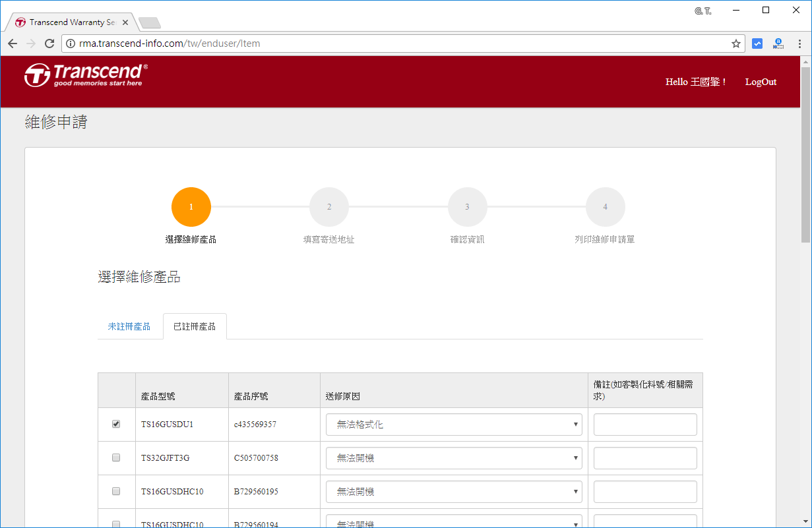Click the site info icon in address bar
This screenshot has width=812, height=528.
coord(71,44)
